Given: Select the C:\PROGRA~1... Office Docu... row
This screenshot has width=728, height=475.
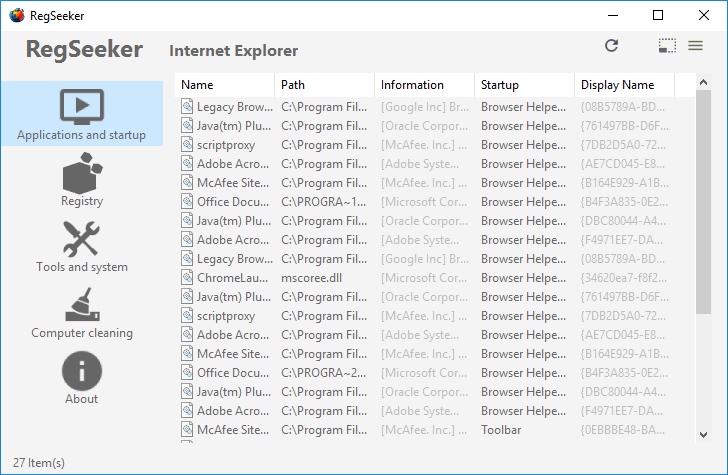Looking at the screenshot, I should [x=435, y=202].
